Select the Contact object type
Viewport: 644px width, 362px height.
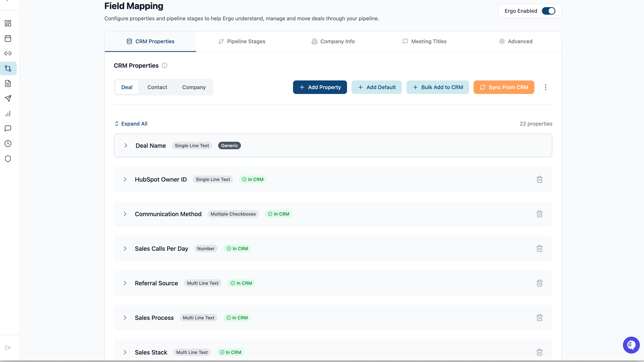157,87
